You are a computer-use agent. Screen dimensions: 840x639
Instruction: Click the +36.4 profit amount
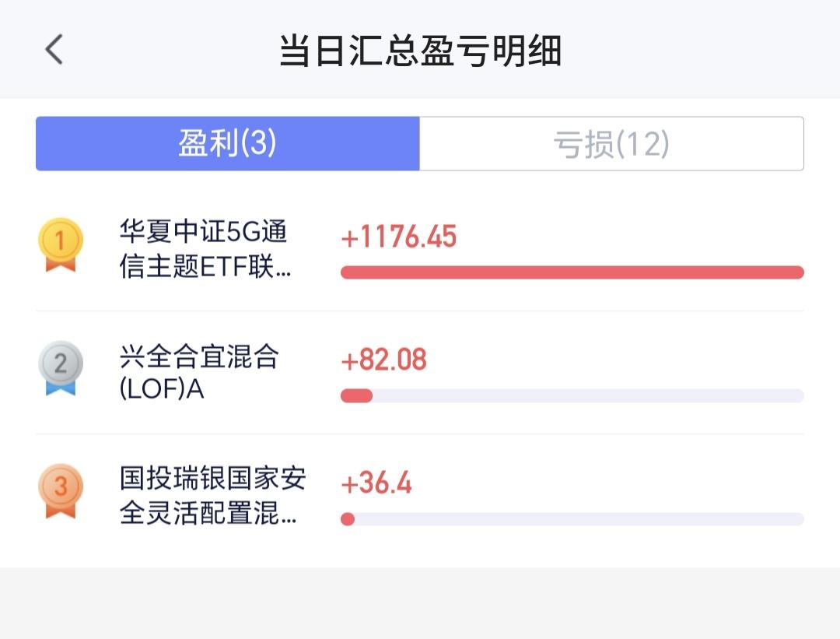click(x=376, y=483)
